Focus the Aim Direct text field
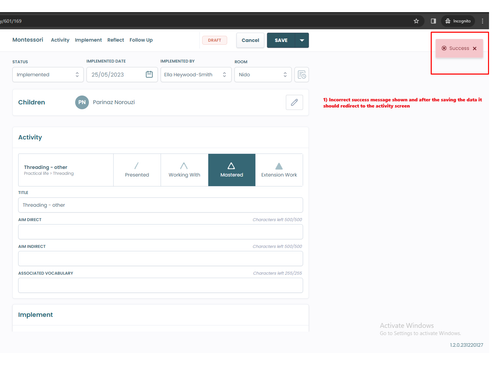Screen dimensions: 500x388 (x=160, y=232)
